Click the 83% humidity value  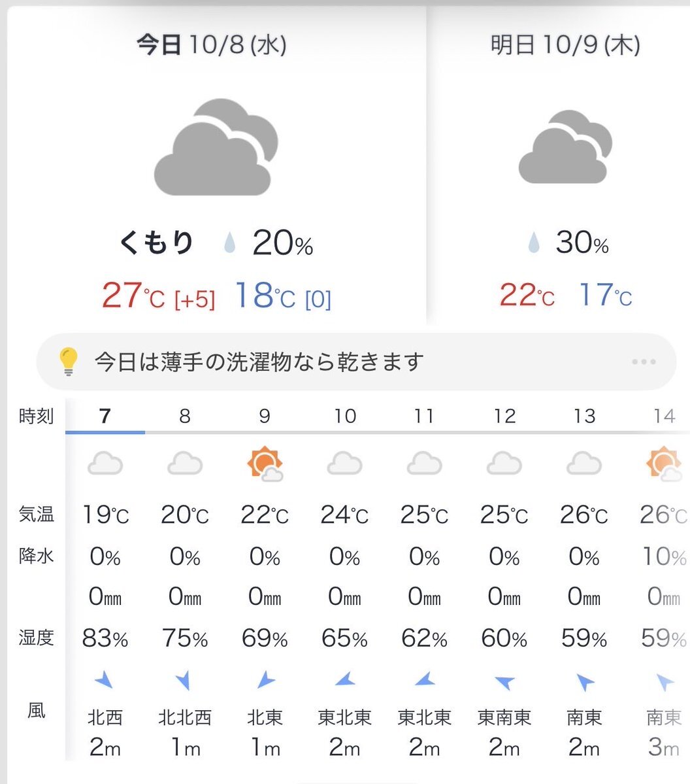pyautogui.click(x=105, y=638)
